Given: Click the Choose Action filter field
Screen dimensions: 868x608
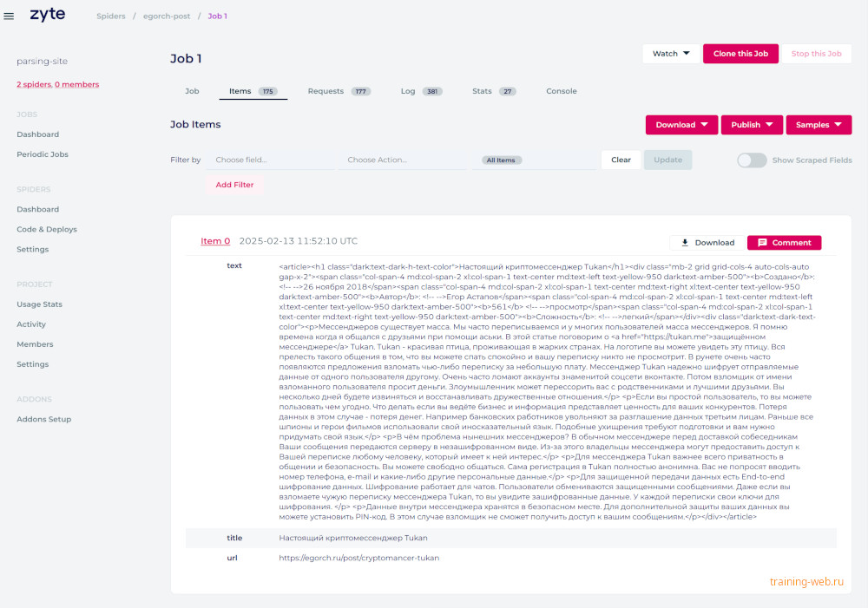Looking at the screenshot, I should click(403, 160).
